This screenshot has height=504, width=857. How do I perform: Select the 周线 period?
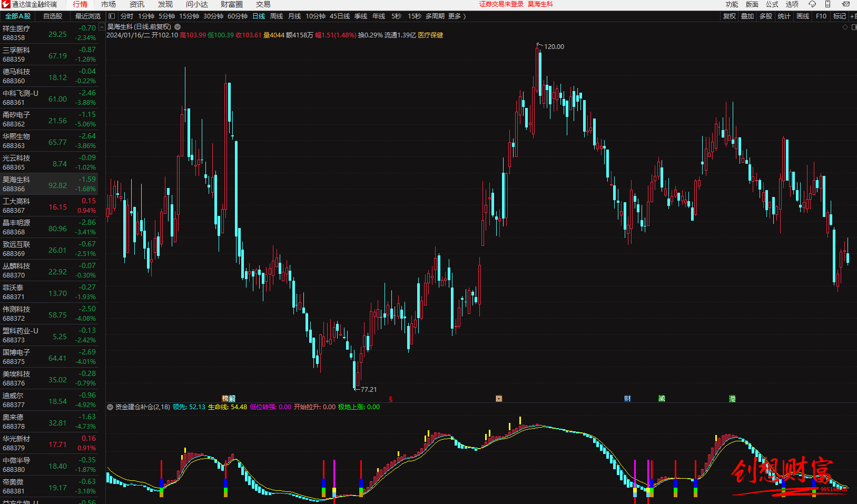277,16
